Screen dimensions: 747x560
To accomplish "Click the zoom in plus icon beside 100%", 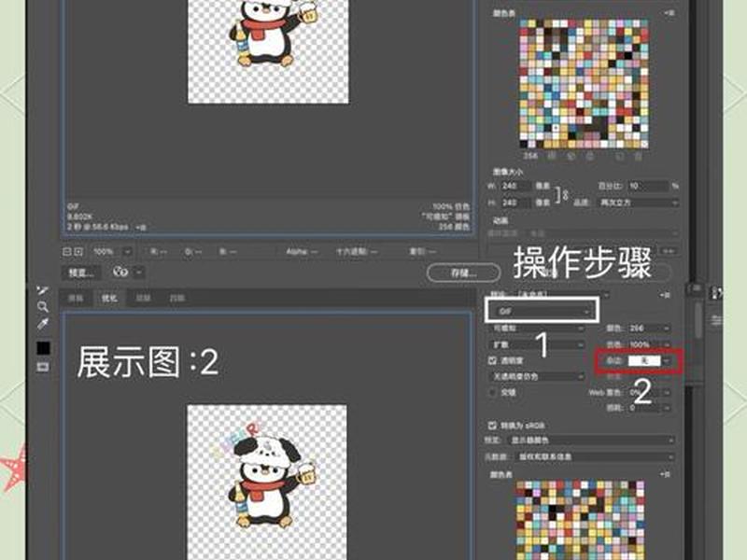I will pos(78,251).
